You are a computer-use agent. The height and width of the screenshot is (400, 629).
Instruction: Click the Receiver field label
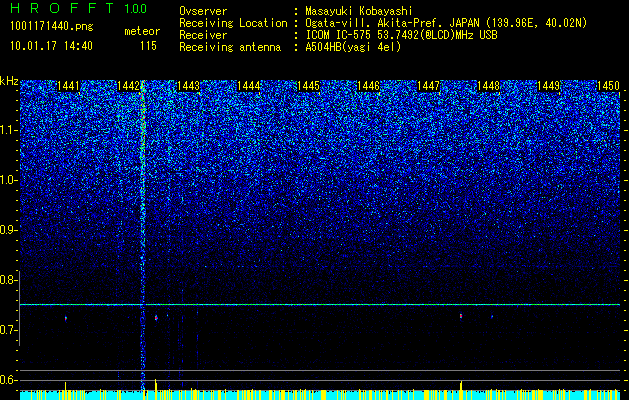203,35
